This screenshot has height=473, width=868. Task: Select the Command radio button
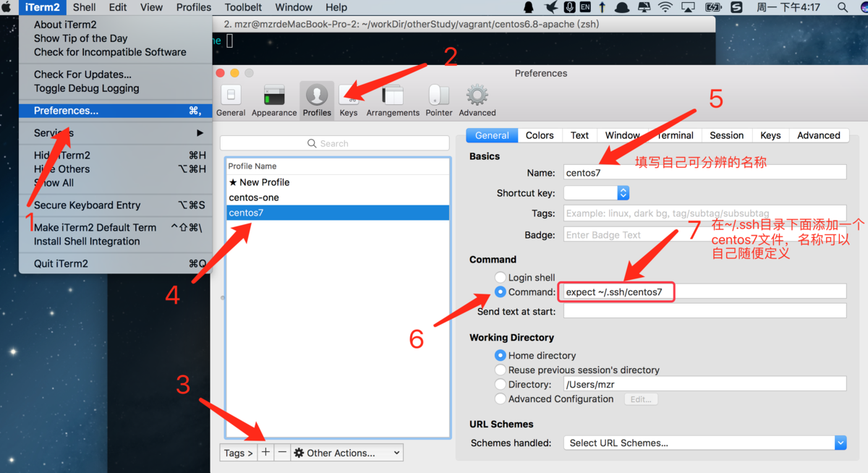[501, 292]
